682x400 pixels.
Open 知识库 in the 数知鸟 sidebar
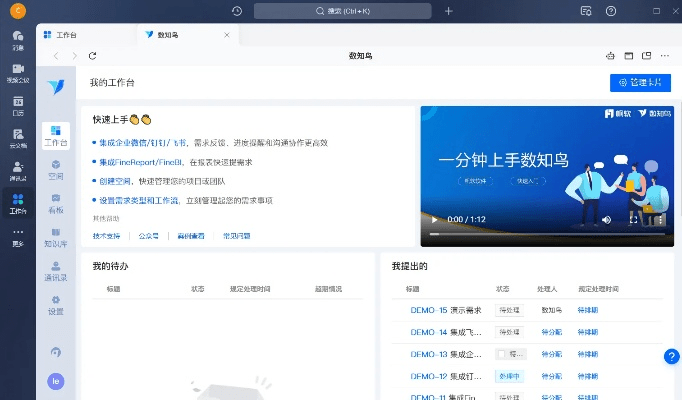[x=56, y=238]
